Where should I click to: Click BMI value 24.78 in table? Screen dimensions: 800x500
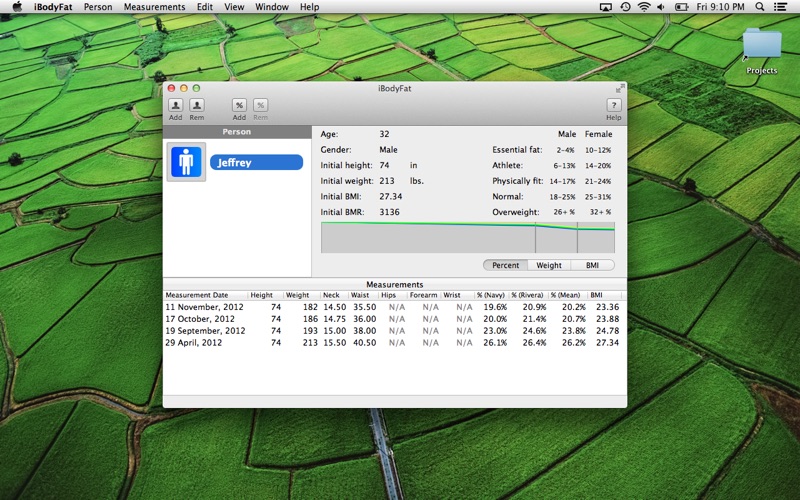tap(607, 331)
